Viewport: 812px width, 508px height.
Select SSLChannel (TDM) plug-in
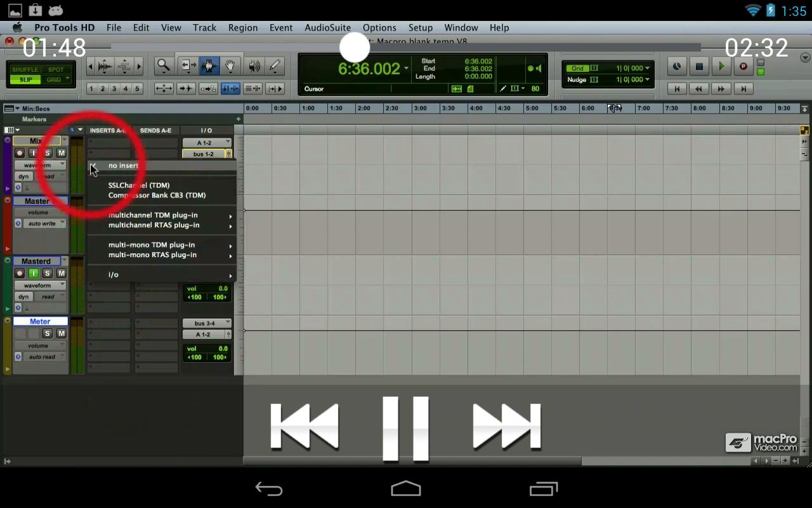[162, 185]
